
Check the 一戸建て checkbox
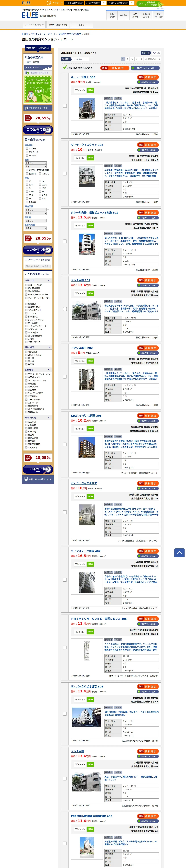pos(27,155)
